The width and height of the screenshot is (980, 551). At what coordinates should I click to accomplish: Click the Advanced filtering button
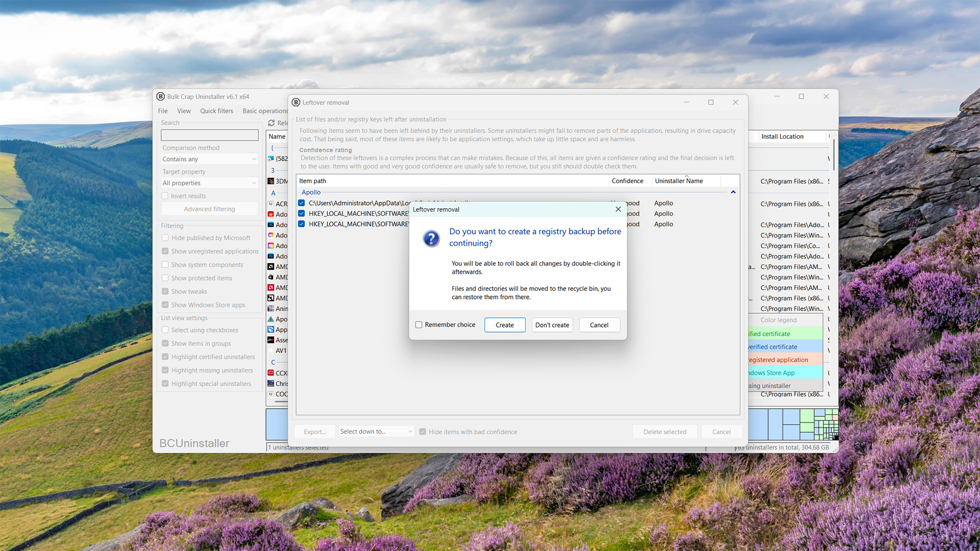210,209
